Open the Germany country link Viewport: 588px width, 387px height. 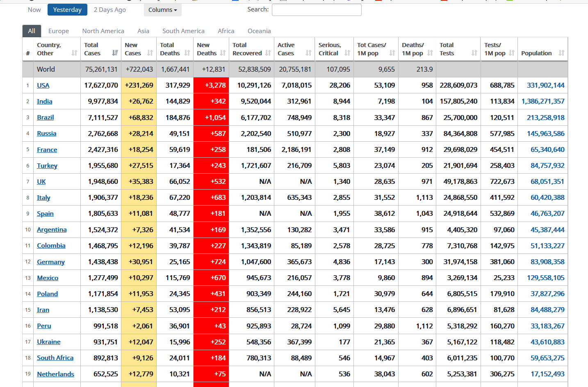[x=51, y=262]
